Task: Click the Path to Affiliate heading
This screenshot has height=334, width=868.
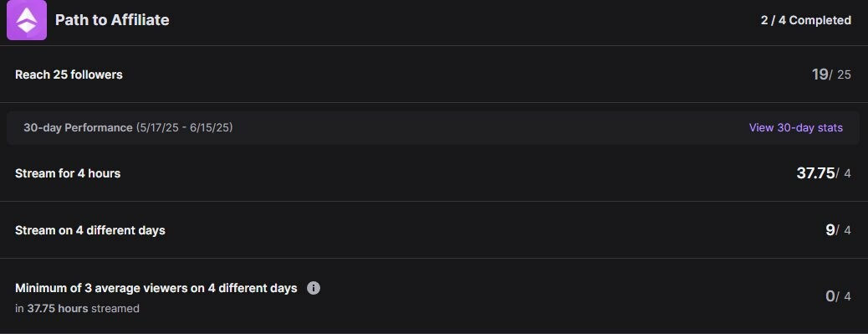Action: point(112,20)
